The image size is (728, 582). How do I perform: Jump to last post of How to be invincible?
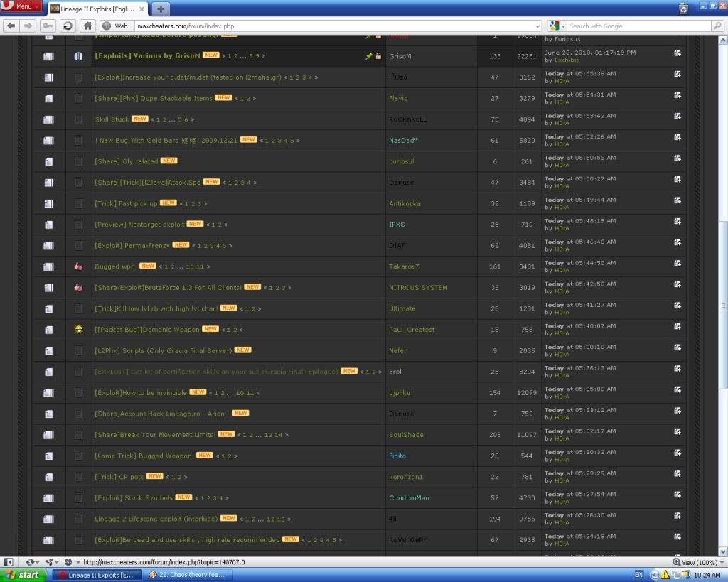678,389
